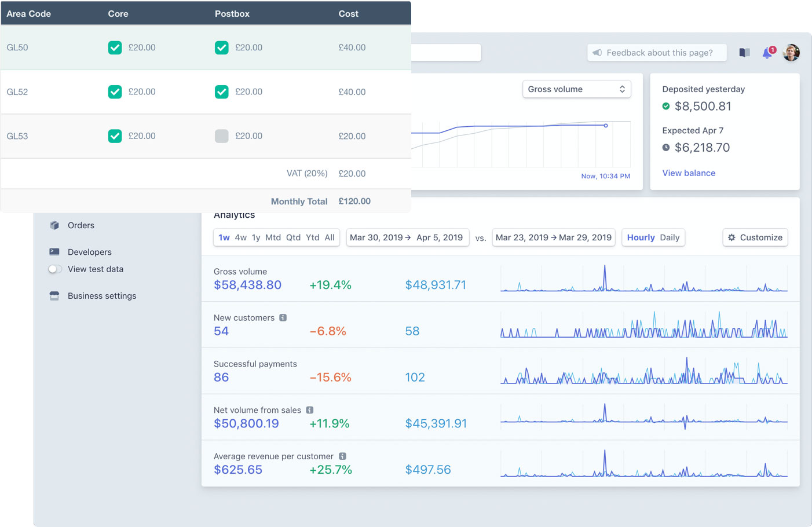Viewport: 812px width, 527px height.
Task: Click your profile avatar photo
Action: 791,52
